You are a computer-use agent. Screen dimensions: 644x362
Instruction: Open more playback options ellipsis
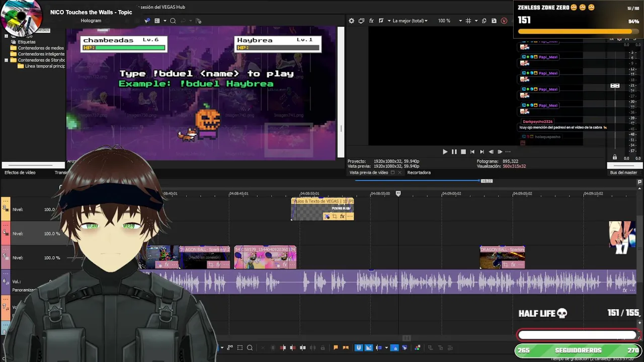pos(508,151)
